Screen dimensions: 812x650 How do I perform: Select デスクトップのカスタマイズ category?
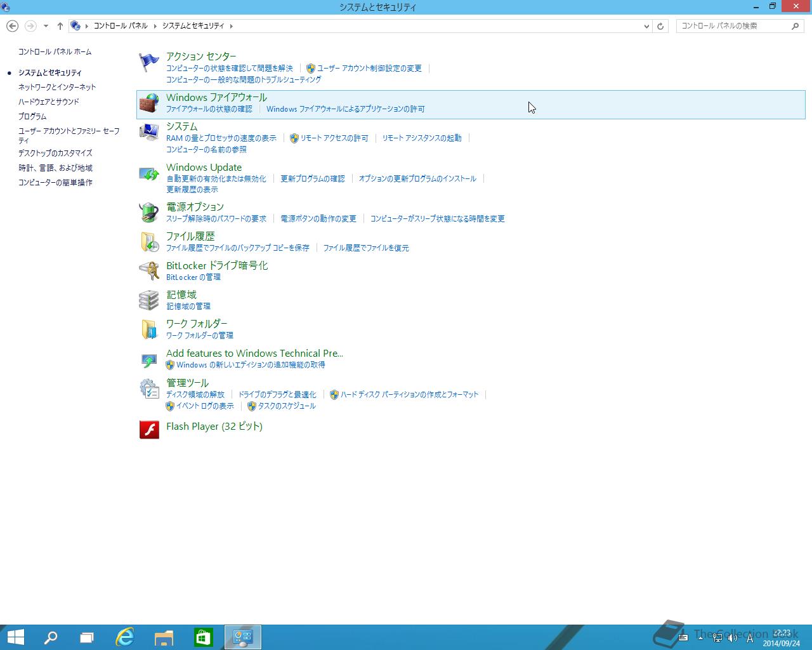click(55, 153)
